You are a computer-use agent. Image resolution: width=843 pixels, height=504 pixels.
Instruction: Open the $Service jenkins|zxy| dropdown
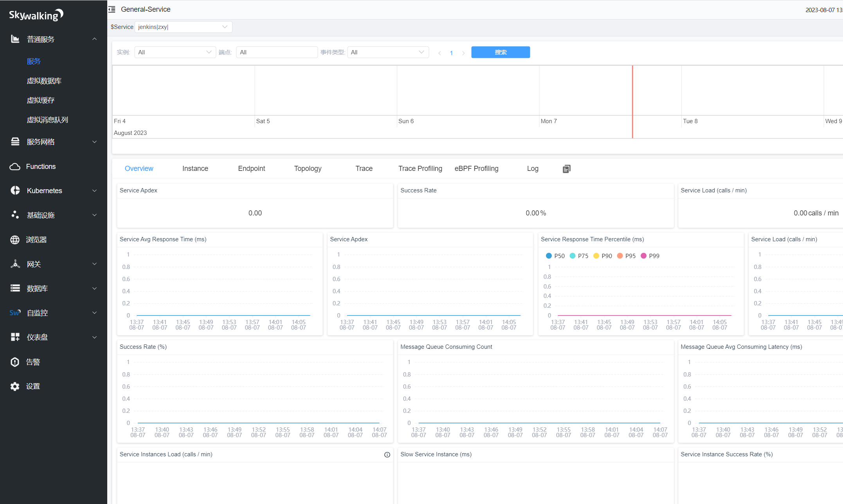[x=183, y=27]
